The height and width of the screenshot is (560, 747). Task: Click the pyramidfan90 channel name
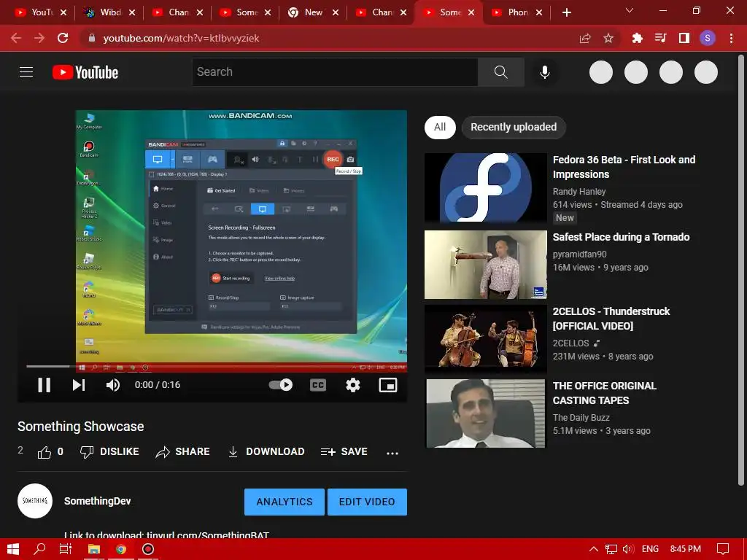click(x=579, y=254)
